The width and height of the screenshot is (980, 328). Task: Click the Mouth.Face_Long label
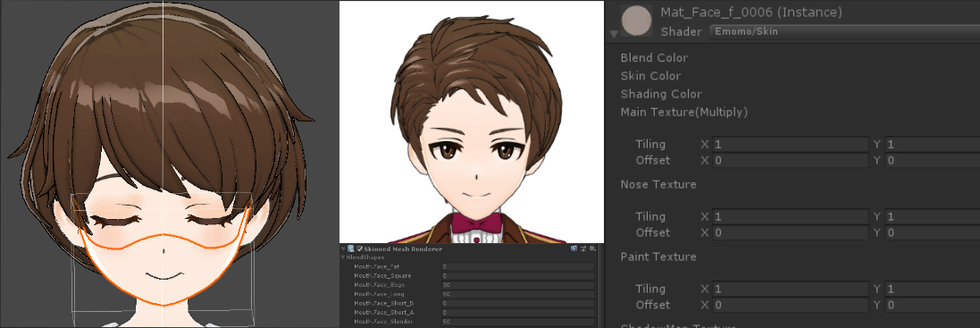coord(379,294)
